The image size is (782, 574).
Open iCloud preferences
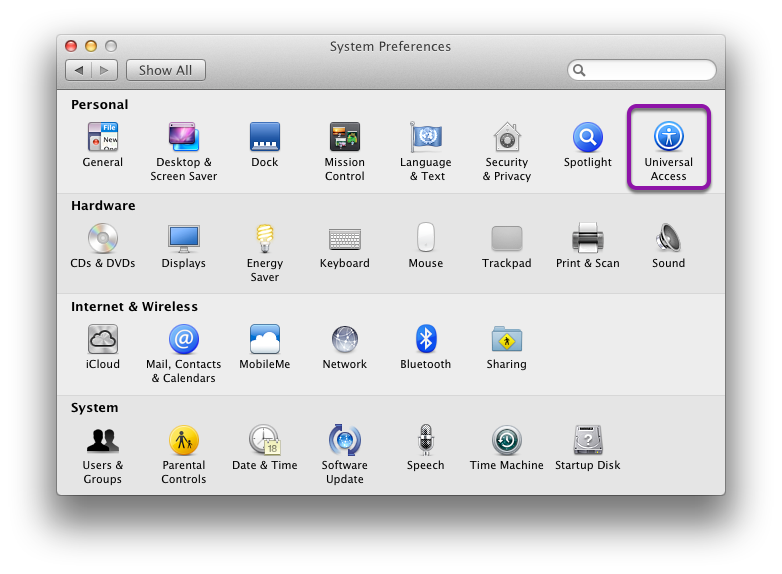pyautogui.click(x=103, y=347)
